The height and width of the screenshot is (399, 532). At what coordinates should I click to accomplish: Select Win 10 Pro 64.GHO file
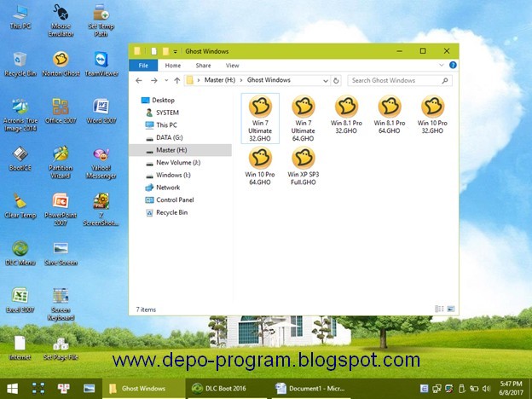click(x=260, y=166)
